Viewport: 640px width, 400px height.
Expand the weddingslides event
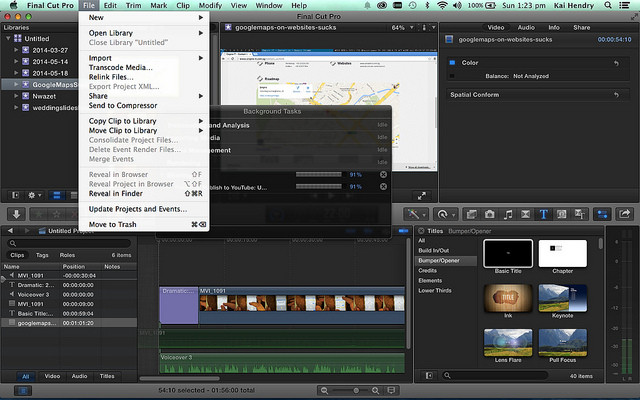16,107
